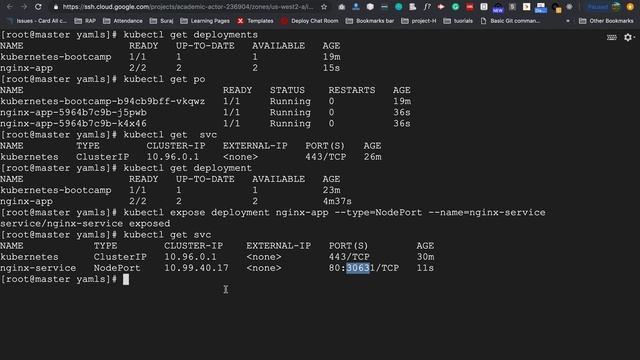640x360 pixels.
Task: Open the Templates bookmark
Action: pos(256,21)
